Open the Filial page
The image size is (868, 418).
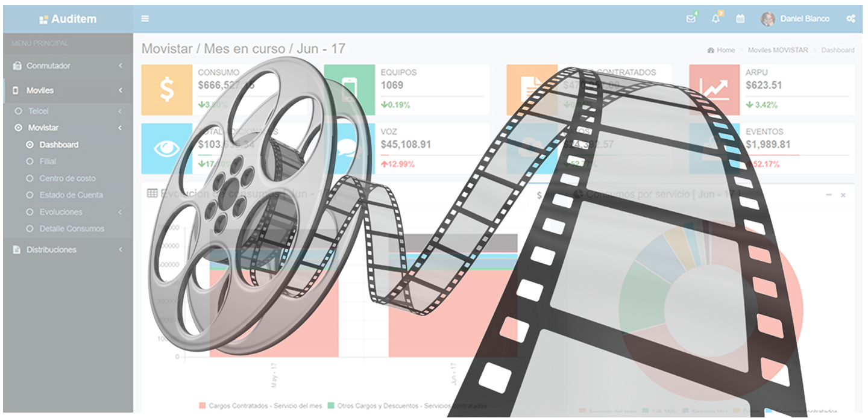[x=48, y=161]
